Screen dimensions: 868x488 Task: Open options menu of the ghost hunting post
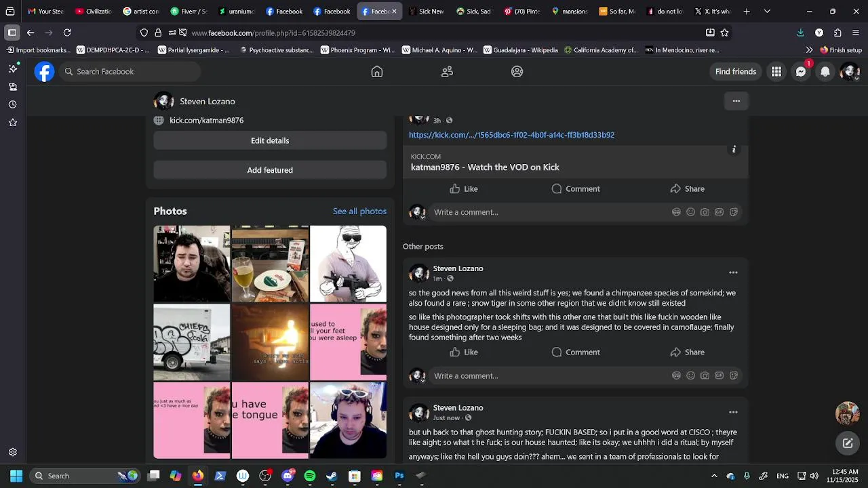[733, 412]
